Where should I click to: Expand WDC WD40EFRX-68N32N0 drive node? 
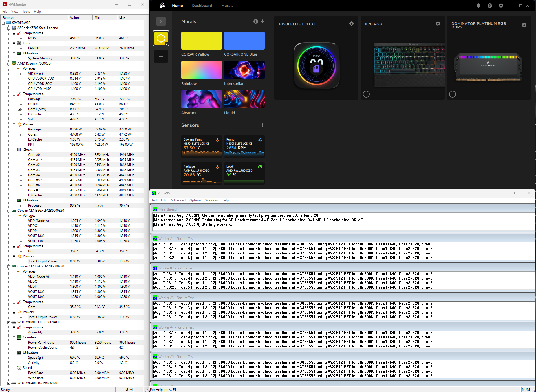(x=8, y=383)
